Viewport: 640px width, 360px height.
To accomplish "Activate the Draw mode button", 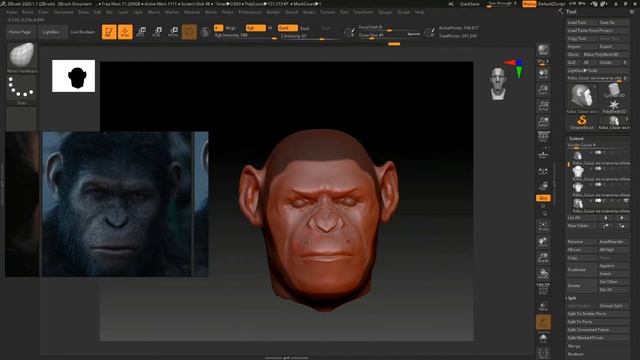I will (x=125, y=32).
